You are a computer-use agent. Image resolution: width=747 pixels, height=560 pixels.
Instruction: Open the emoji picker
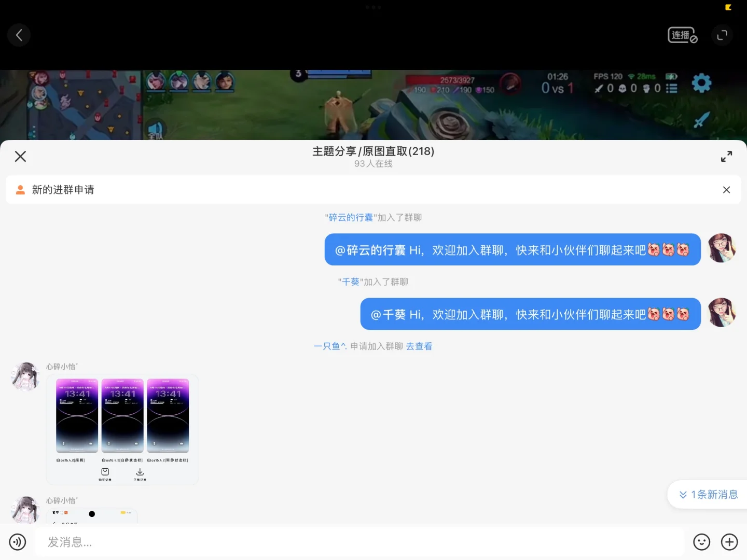click(702, 542)
